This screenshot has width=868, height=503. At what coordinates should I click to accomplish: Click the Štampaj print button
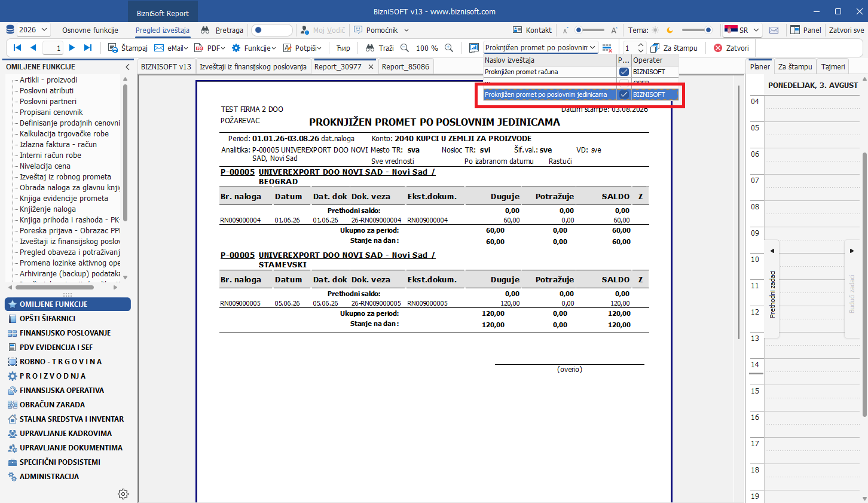point(128,48)
